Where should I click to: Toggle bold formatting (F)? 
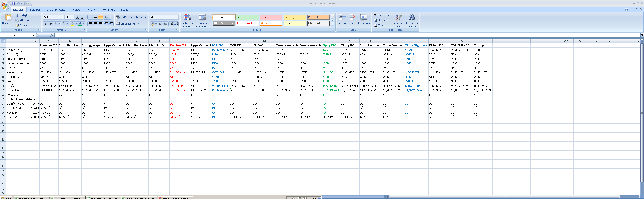pos(45,24)
